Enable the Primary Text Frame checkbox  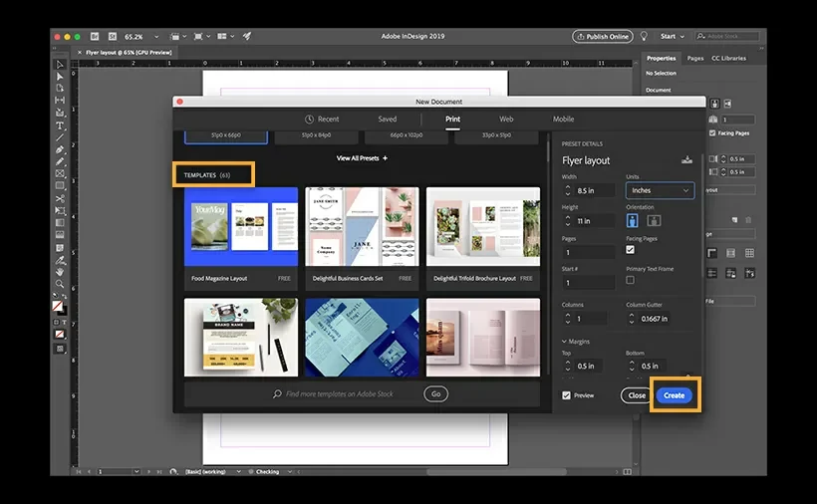[630, 280]
